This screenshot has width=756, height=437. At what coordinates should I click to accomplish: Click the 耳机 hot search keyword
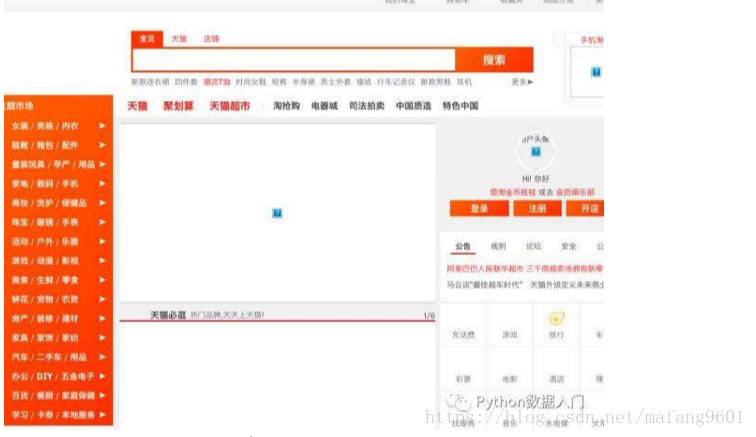[x=464, y=82]
